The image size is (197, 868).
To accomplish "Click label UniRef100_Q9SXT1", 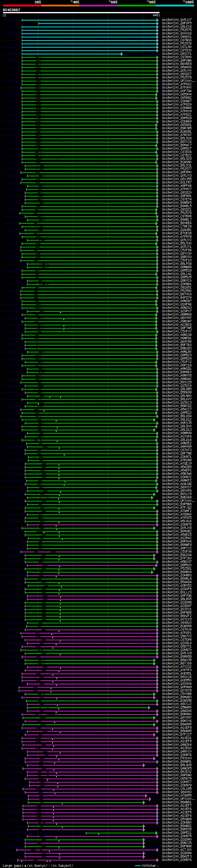I will click(x=177, y=54).
